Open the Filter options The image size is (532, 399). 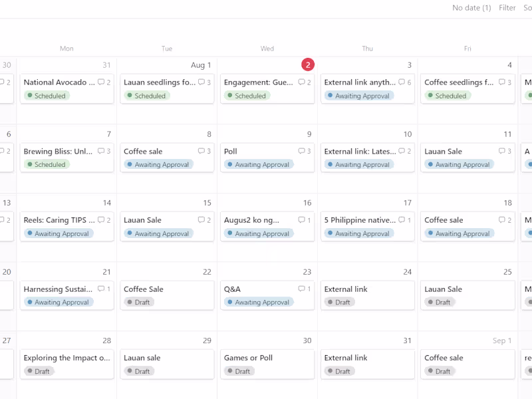[507, 8]
